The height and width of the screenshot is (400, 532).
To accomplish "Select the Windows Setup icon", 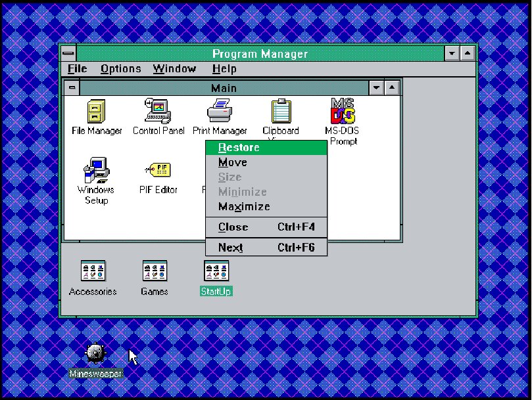I will coord(97,170).
